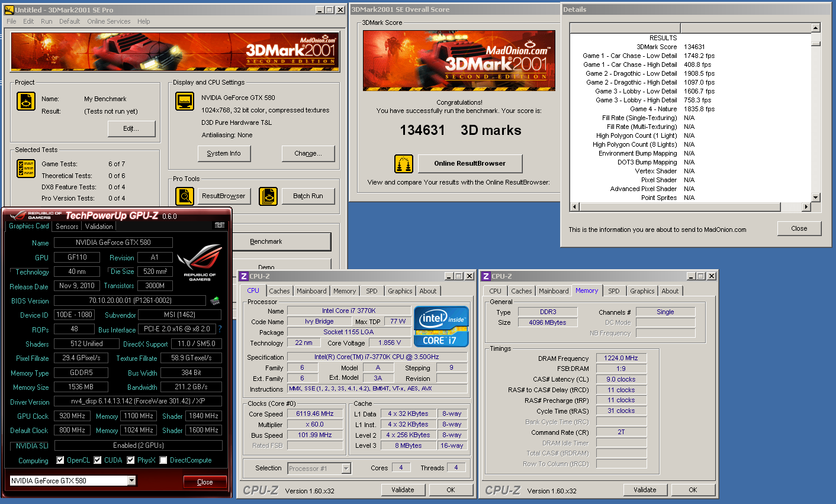Click the Details horizontal scrollbar left arrow
This screenshot has width=836, height=504.
(574, 206)
